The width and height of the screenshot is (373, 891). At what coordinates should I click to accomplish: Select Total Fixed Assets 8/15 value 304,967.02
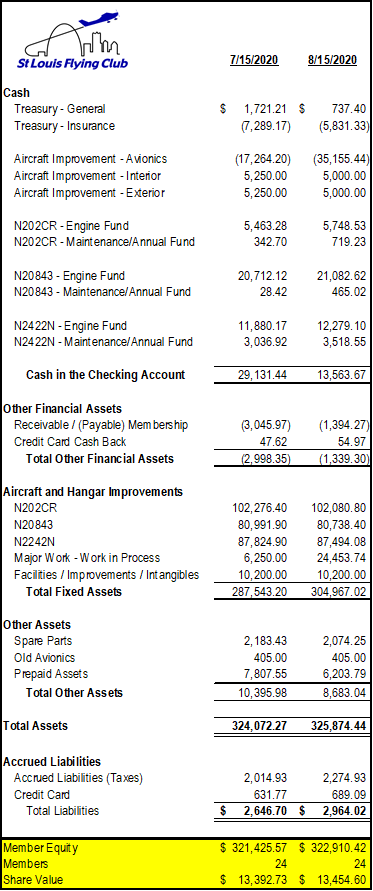pyautogui.click(x=339, y=592)
